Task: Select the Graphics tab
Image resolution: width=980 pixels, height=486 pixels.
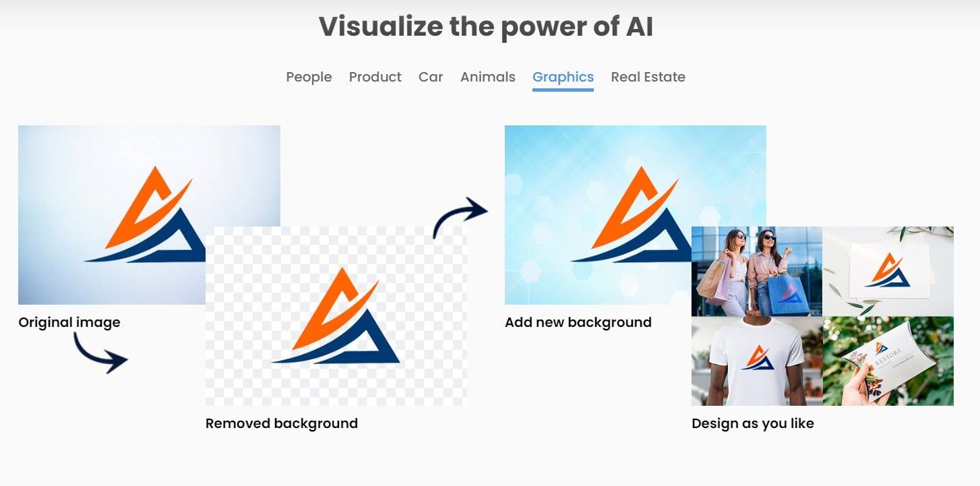Action: point(563,77)
